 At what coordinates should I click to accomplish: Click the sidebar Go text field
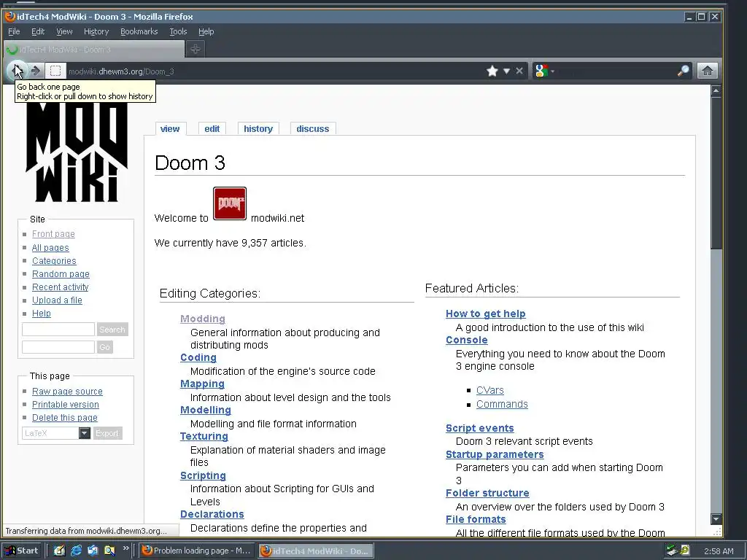point(58,346)
